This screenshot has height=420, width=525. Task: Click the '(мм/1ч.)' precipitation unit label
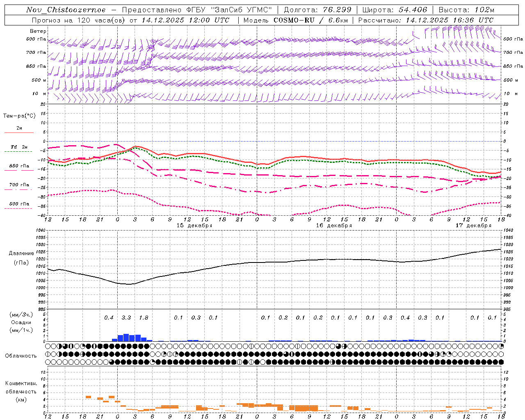21,330
